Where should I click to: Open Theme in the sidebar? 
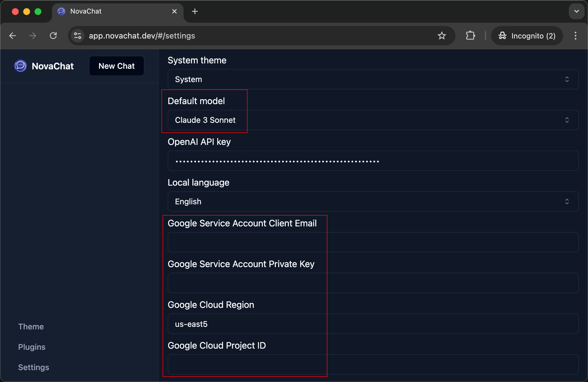tap(31, 327)
